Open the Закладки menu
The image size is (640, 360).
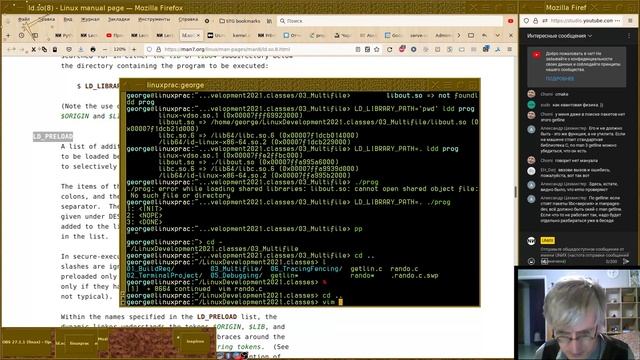(118, 20)
